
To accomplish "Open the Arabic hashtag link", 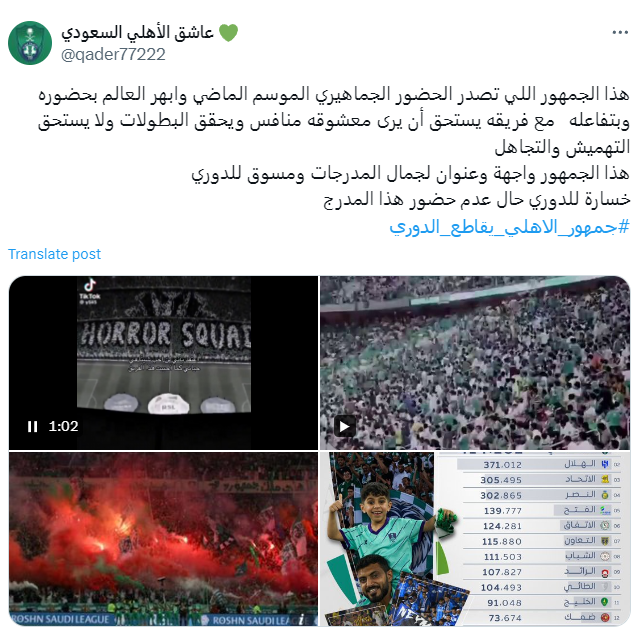I will (x=509, y=227).
